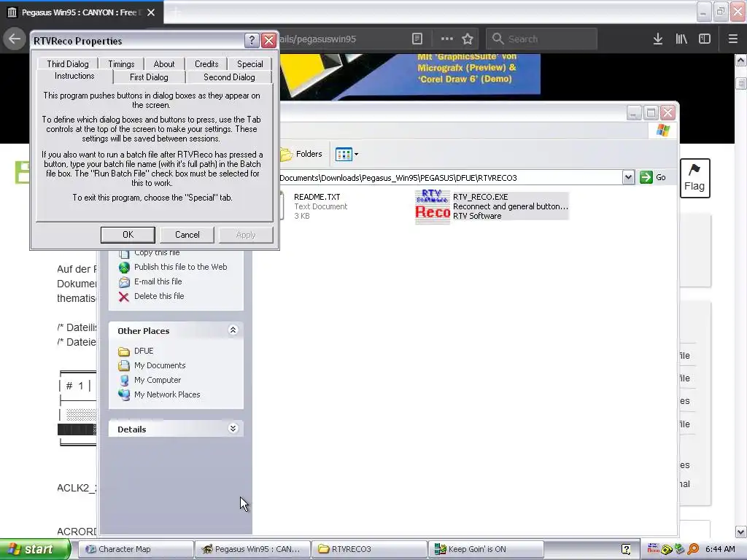Switch to Character Map in taskbar
The width and height of the screenshot is (747, 560).
pos(135,549)
